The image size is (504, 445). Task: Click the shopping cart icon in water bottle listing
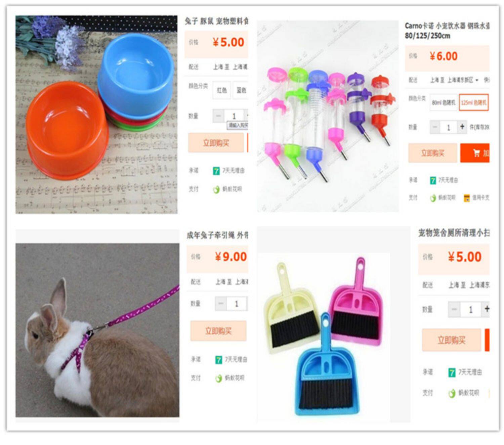point(476,153)
